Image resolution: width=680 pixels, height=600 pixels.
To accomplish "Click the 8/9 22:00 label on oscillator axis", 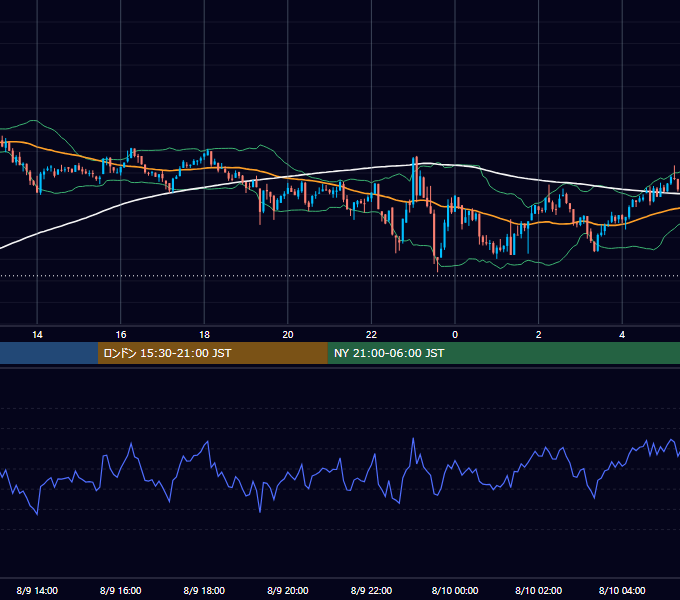I will point(371,590).
